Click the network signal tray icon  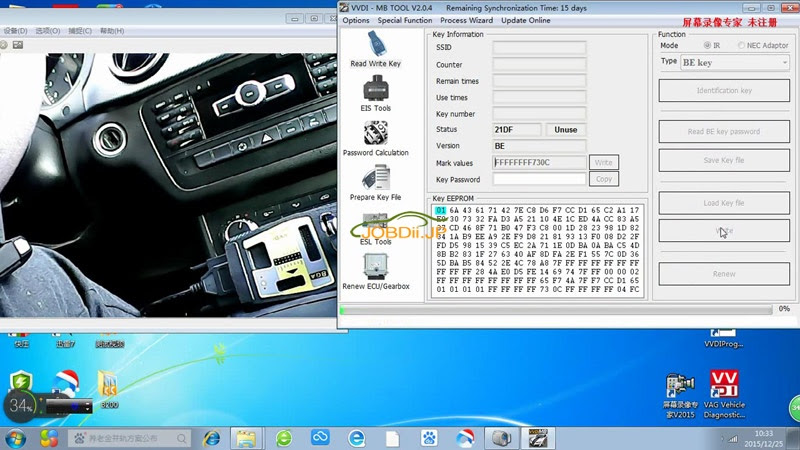[x=733, y=439]
